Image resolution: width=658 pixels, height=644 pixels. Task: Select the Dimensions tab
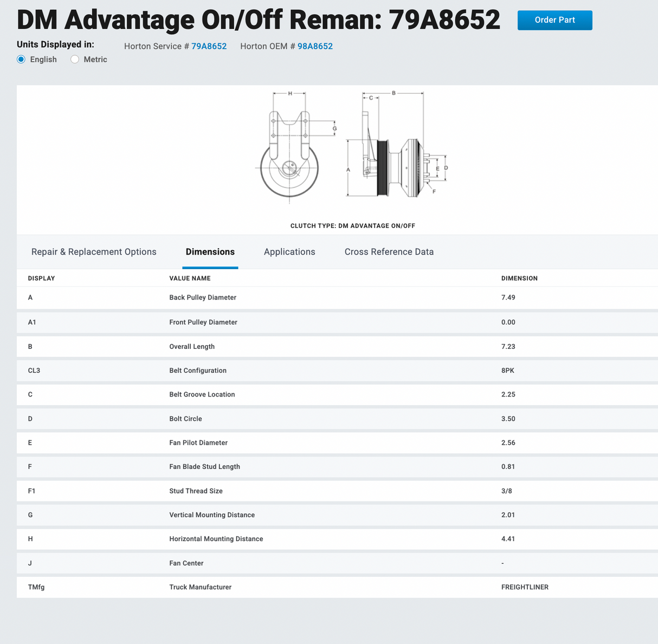(210, 252)
